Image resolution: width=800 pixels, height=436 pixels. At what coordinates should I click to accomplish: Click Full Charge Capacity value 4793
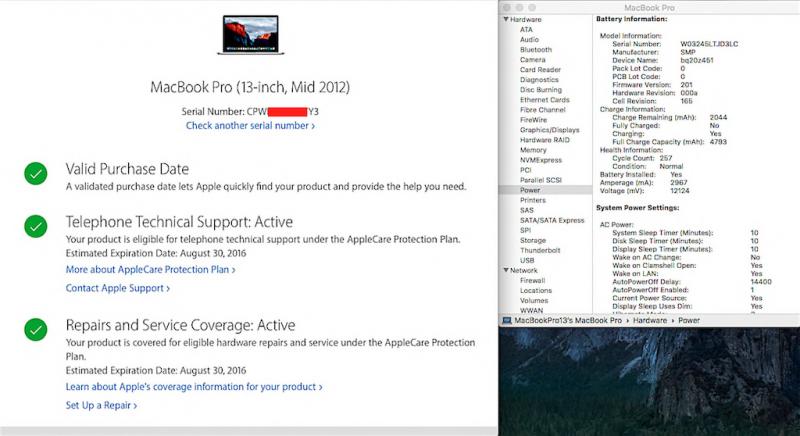[718, 142]
